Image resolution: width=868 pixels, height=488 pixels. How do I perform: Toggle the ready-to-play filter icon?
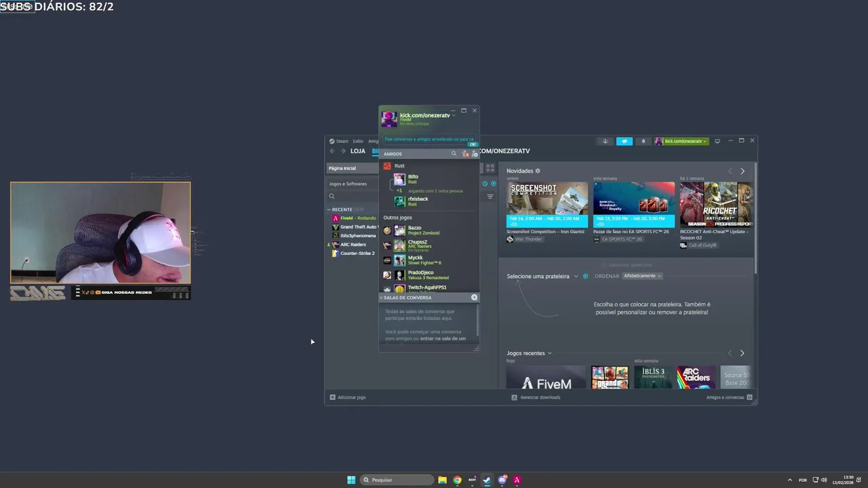(x=494, y=184)
